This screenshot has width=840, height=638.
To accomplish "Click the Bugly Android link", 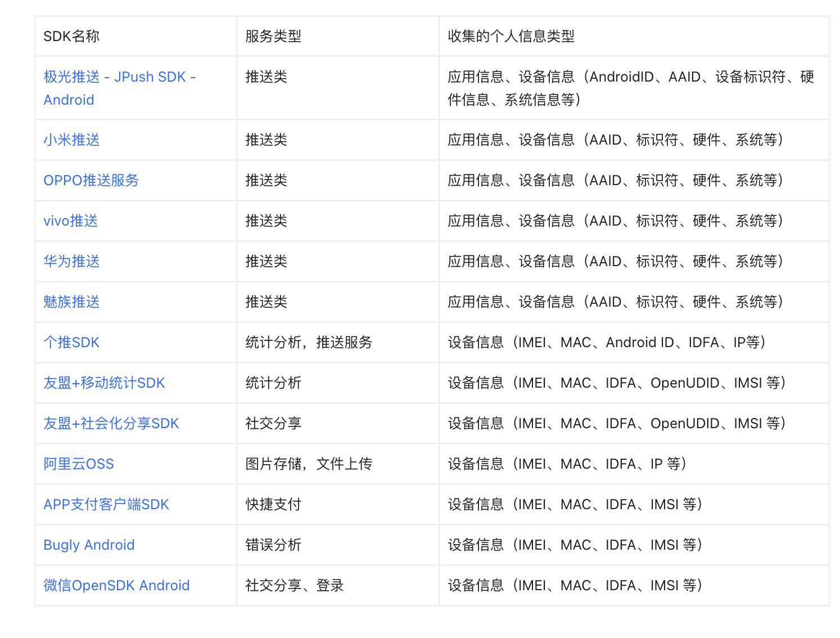I will 89,545.
